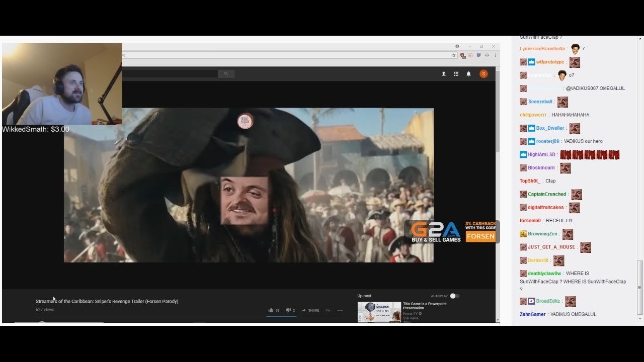Click the Chrome profile person icon

tap(457, 46)
